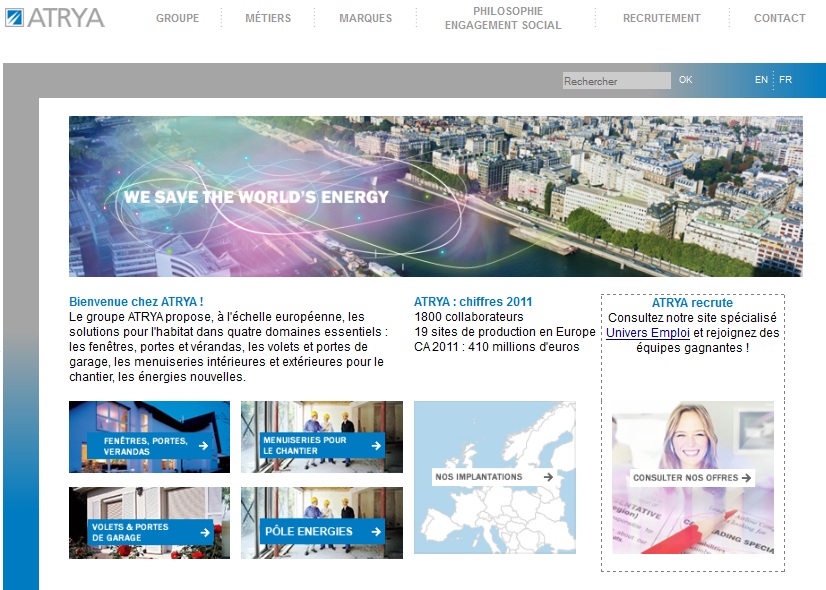Open the MÉTIERS menu
The width and height of the screenshot is (826, 590).
pos(268,18)
